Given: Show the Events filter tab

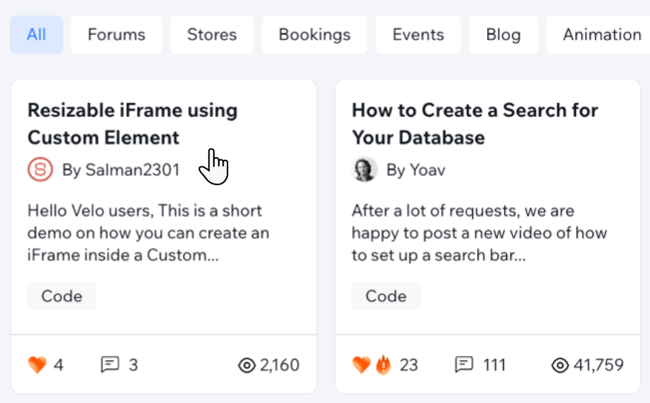Looking at the screenshot, I should click(x=418, y=35).
